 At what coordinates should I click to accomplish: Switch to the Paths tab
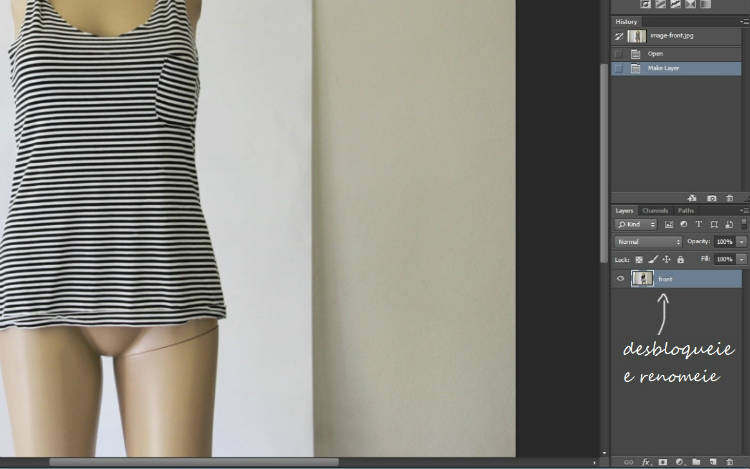tap(685, 210)
